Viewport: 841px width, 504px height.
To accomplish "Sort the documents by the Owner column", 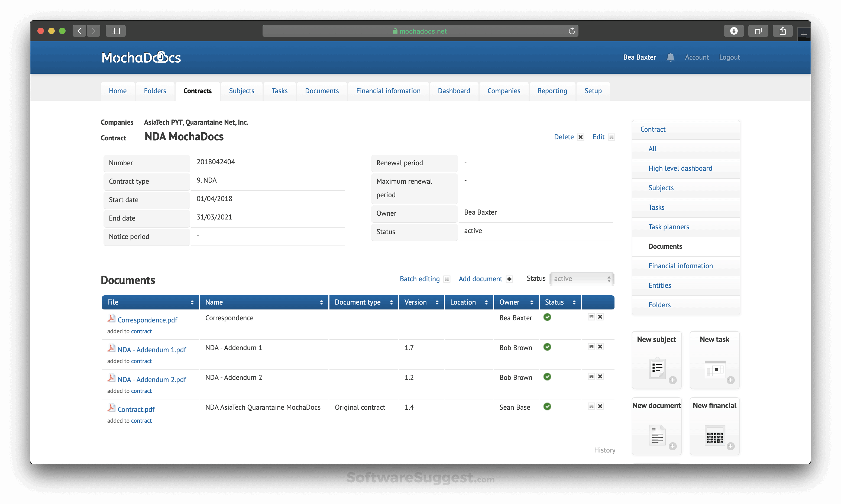I will [x=516, y=302].
